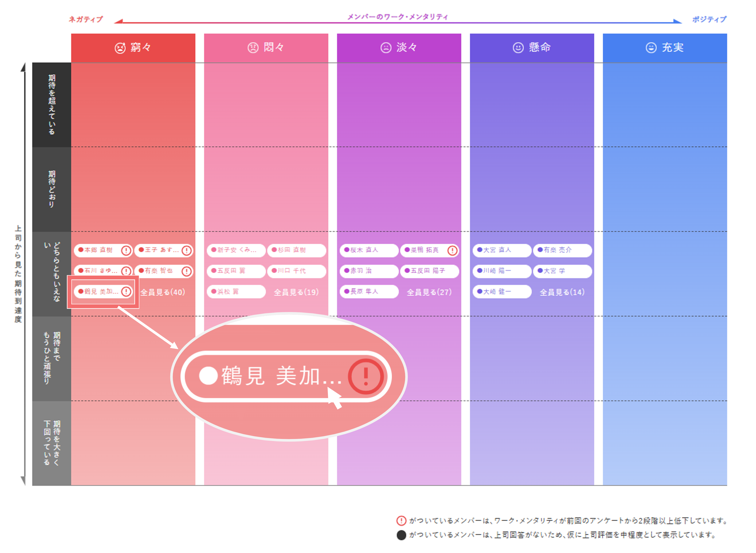Click the 期待を大きく下回っている row label
Screen dimensions: 756x553
point(52,443)
